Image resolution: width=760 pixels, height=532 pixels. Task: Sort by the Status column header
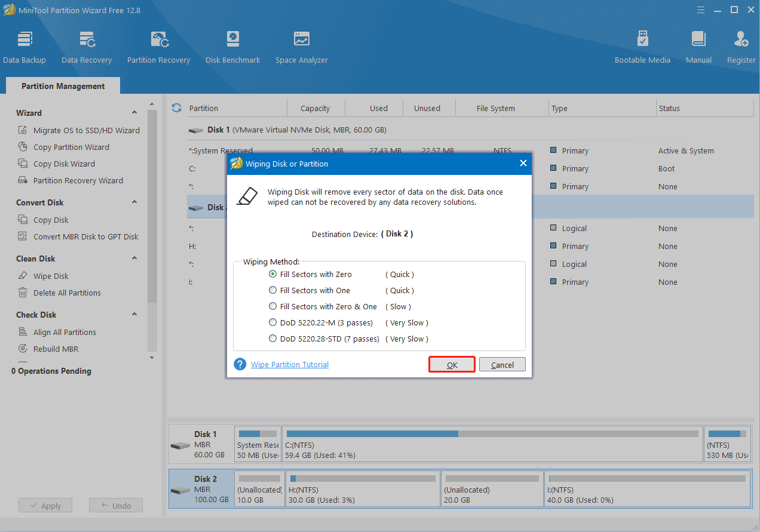pos(705,108)
